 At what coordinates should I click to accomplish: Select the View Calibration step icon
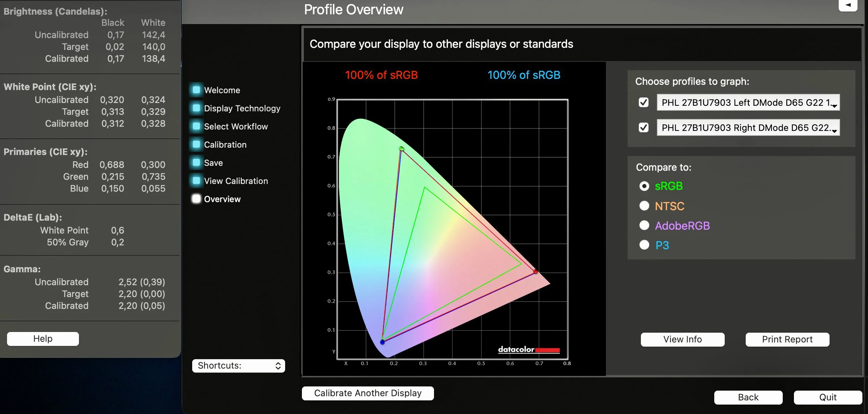click(x=196, y=181)
